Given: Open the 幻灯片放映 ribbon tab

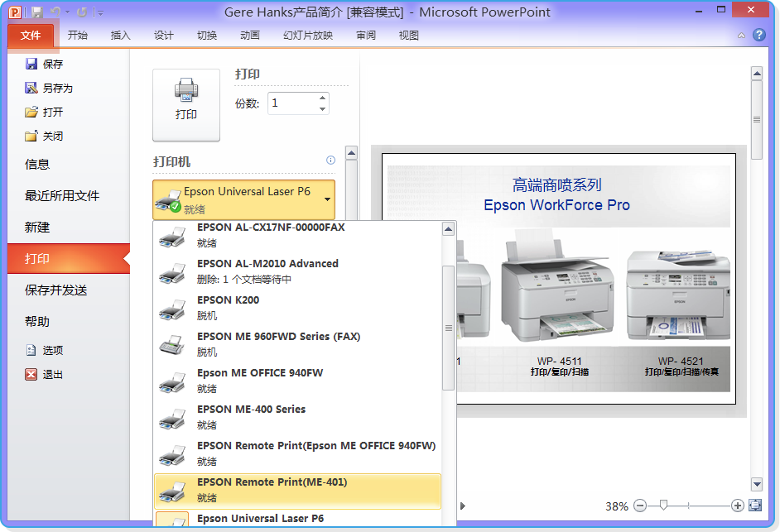Looking at the screenshot, I should (x=307, y=36).
